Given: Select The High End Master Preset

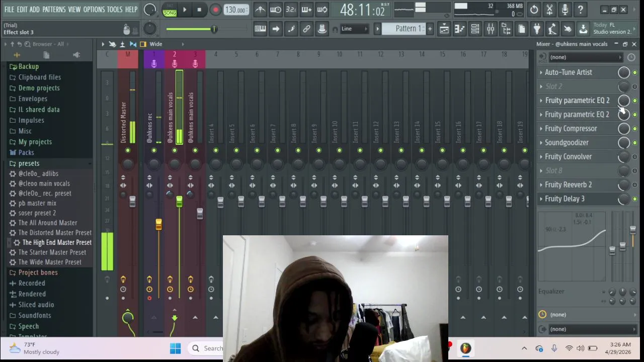Looking at the screenshot, I should (x=57, y=242).
